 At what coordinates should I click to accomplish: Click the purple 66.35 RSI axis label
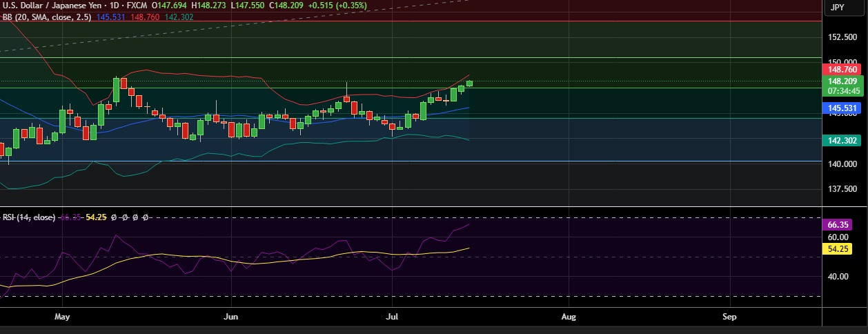pos(839,225)
